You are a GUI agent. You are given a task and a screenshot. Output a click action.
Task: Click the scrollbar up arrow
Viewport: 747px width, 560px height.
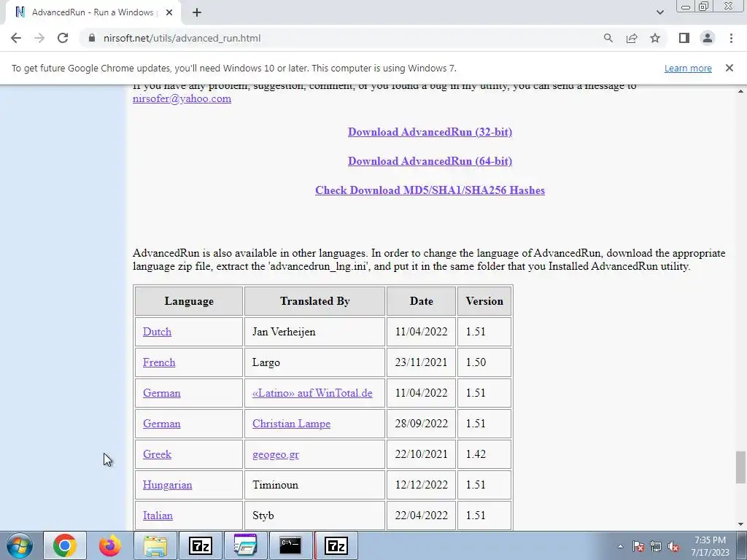(740, 90)
